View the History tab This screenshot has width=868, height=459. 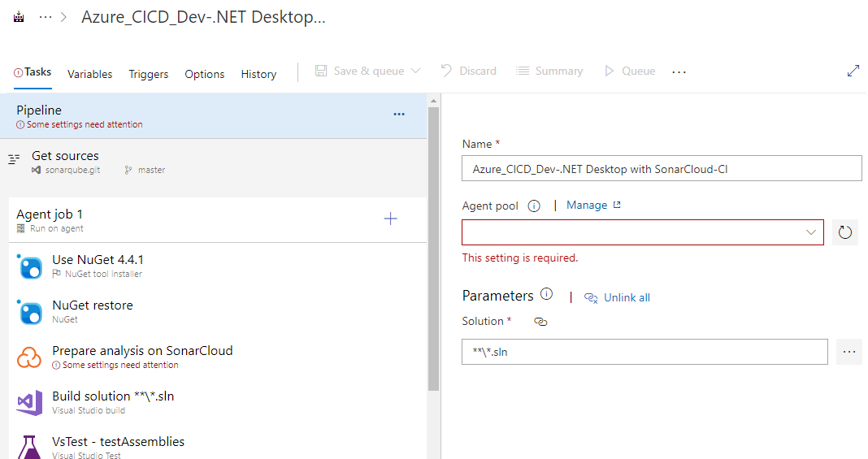pos(258,74)
